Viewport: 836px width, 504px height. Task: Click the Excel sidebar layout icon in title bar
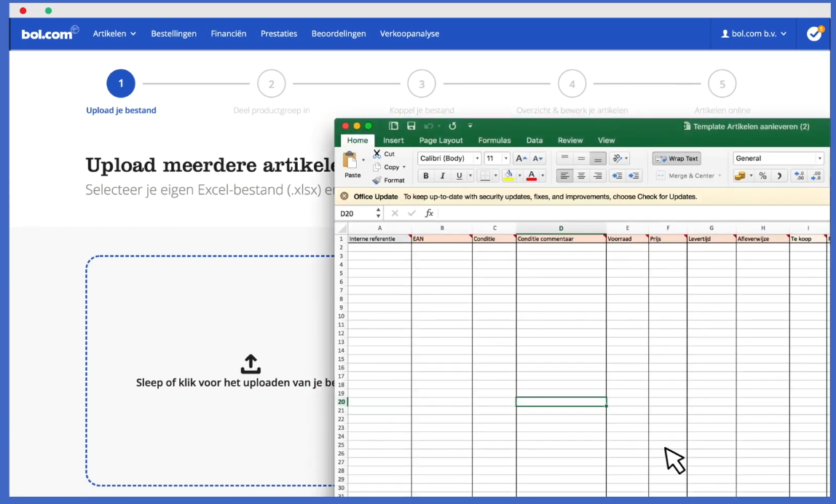[393, 126]
